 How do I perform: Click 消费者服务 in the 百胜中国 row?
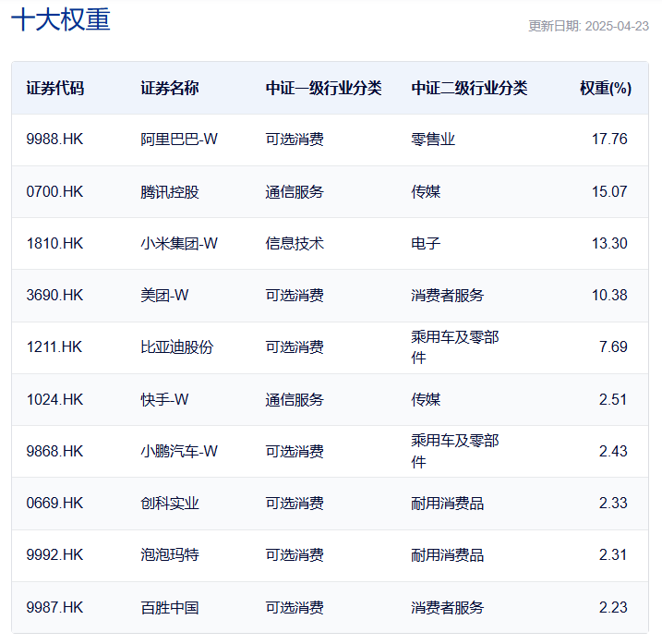point(447,607)
